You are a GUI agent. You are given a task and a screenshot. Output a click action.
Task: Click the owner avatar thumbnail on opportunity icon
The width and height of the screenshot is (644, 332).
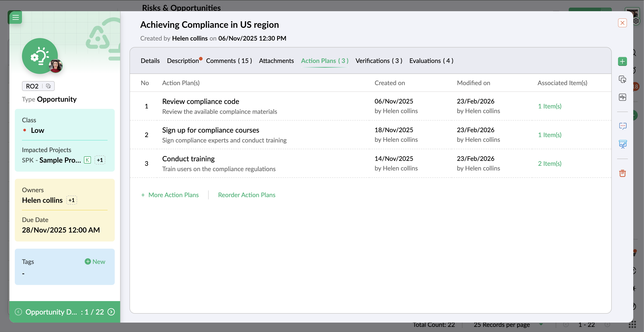pyautogui.click(x=56, y=66)
